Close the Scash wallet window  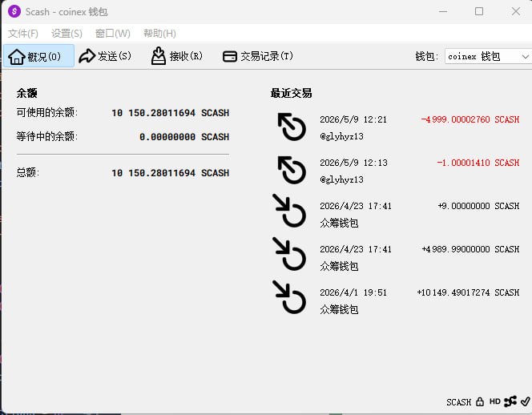(516, 11)
